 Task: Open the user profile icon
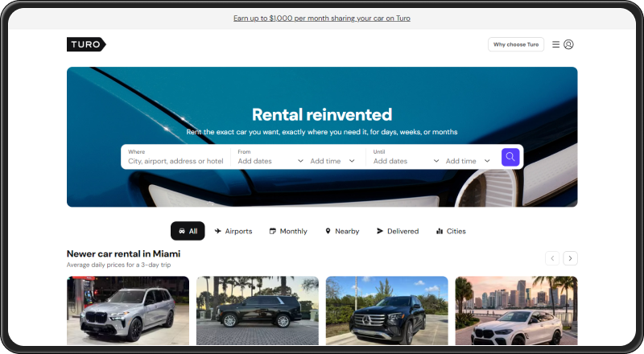568,45
